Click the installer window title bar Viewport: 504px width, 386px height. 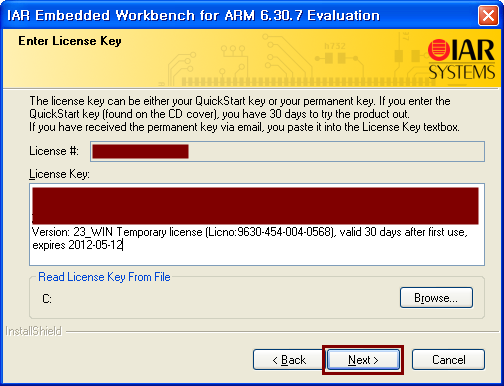(x=240, y=15)
